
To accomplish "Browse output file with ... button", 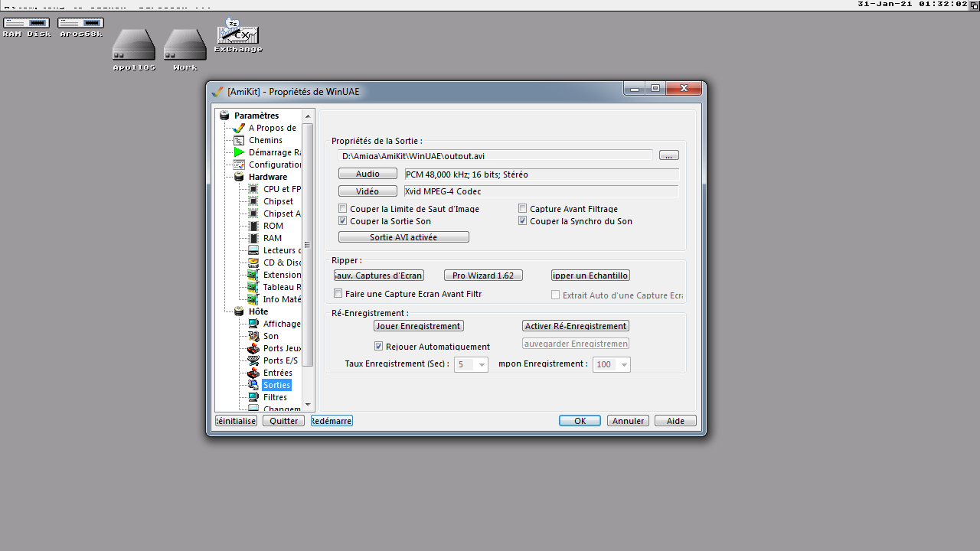I will pos(669,155).
